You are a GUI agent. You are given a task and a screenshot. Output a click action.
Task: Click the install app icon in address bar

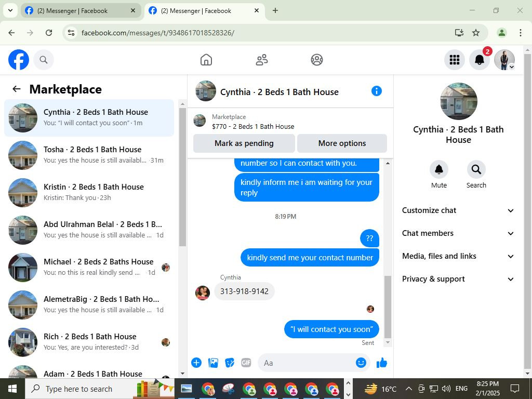click(x=459, y=33)
